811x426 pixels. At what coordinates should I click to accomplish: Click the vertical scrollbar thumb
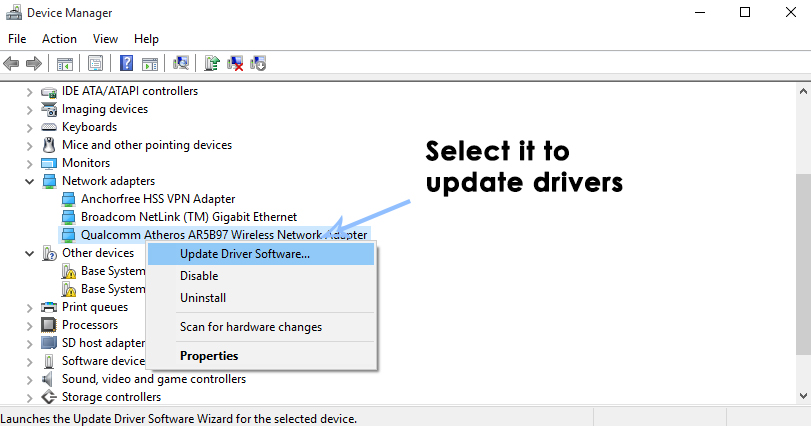pos(803,264)
